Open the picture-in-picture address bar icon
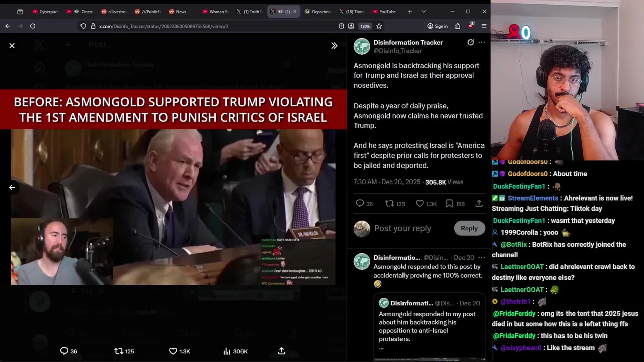 351,26
